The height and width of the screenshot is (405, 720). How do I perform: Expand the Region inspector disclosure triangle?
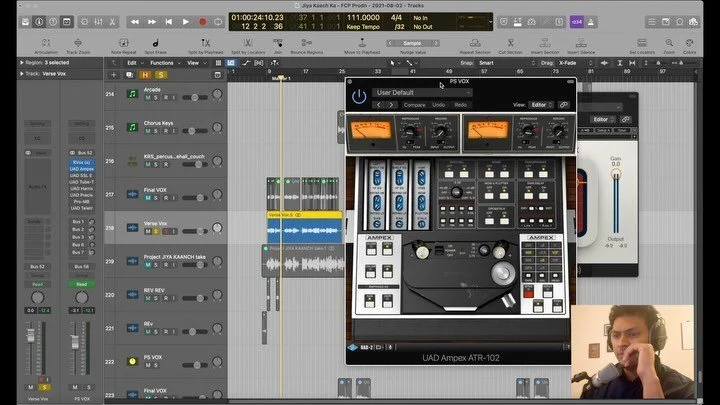point(22,62)
